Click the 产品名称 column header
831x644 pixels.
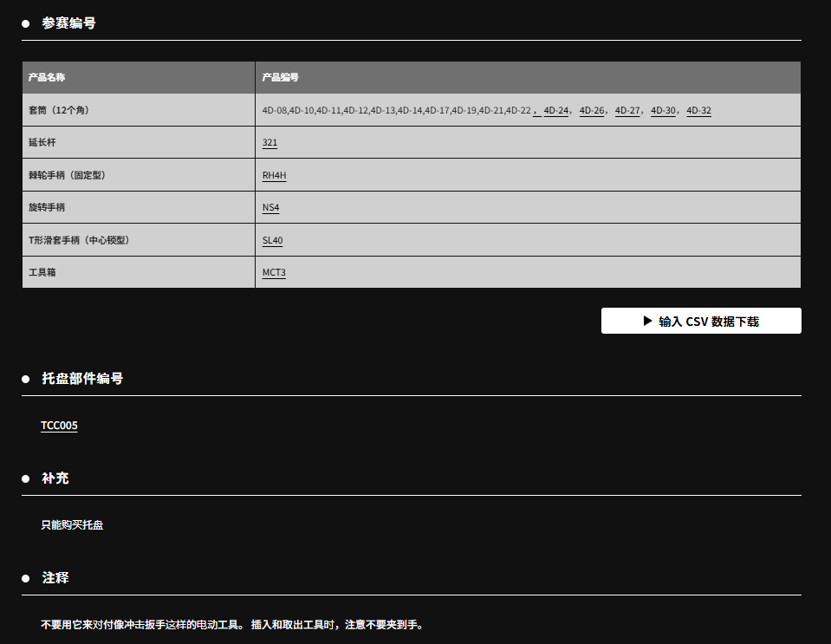(47, 77)
